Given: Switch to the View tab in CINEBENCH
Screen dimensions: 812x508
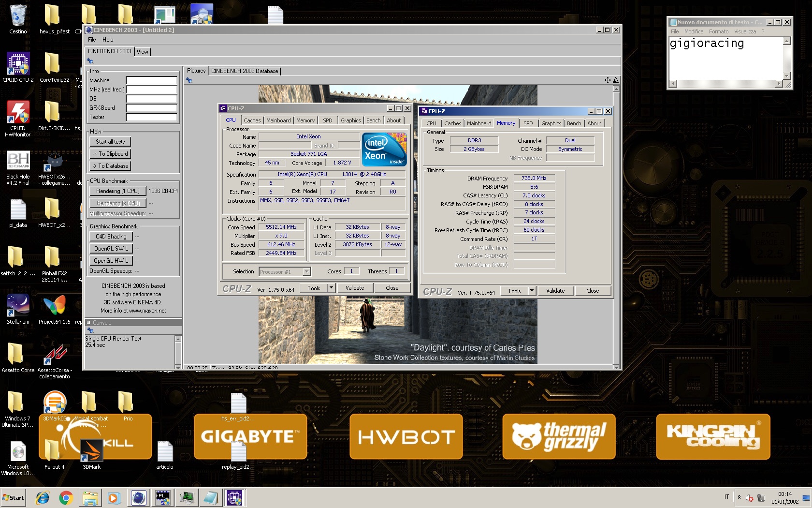Looking at the screenshot, I should point(143,52).
